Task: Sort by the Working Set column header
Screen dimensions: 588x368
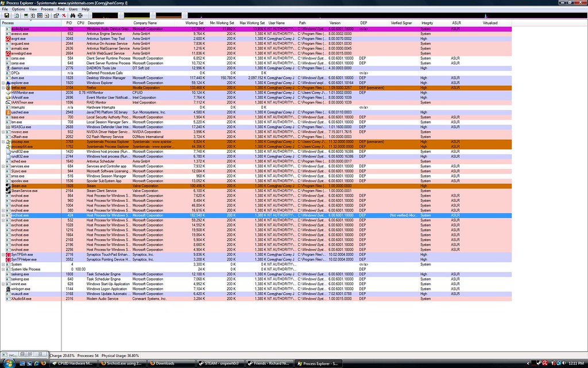Action: (x=191, y=23)
